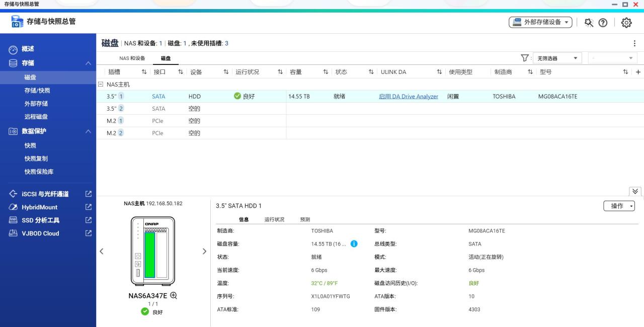The image size is (644, 327).
Task: Collapse the NAS主机 tree group
Action: [x=100, y=85]
